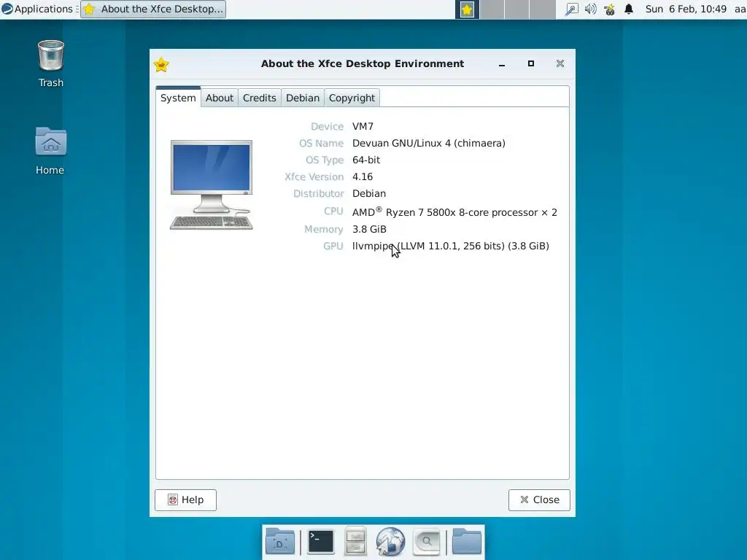This screenshot has width=747, height=560.
Task: Click the Help button
Action: point(186,500)
